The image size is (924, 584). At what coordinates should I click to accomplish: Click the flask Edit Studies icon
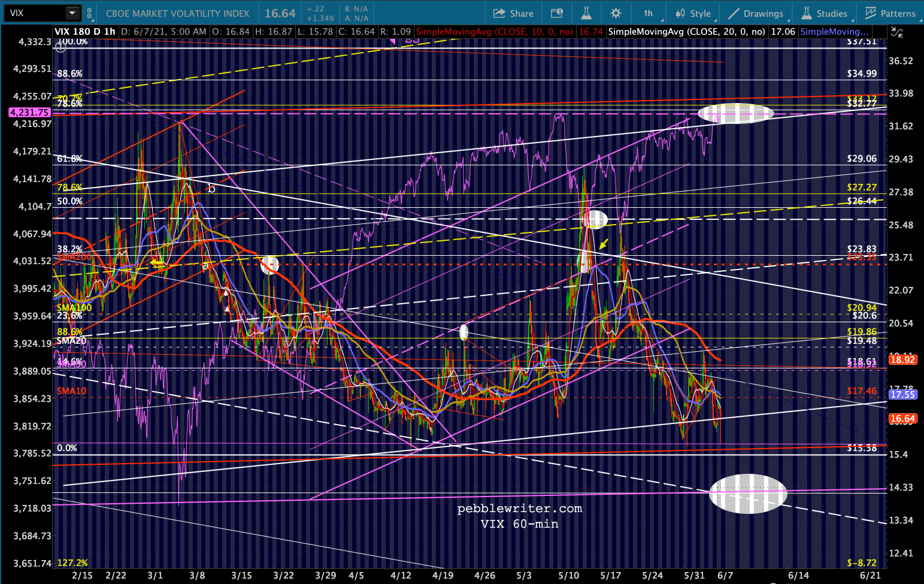coord(586,13)
